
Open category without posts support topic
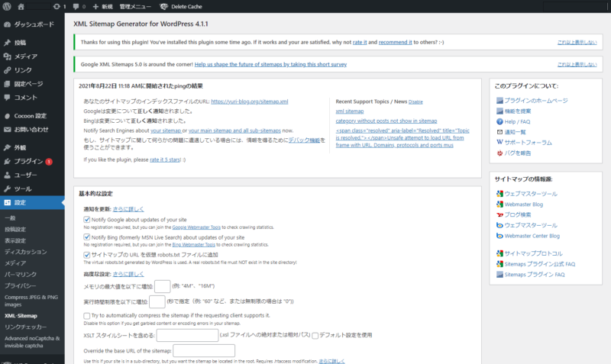point(386,121)
